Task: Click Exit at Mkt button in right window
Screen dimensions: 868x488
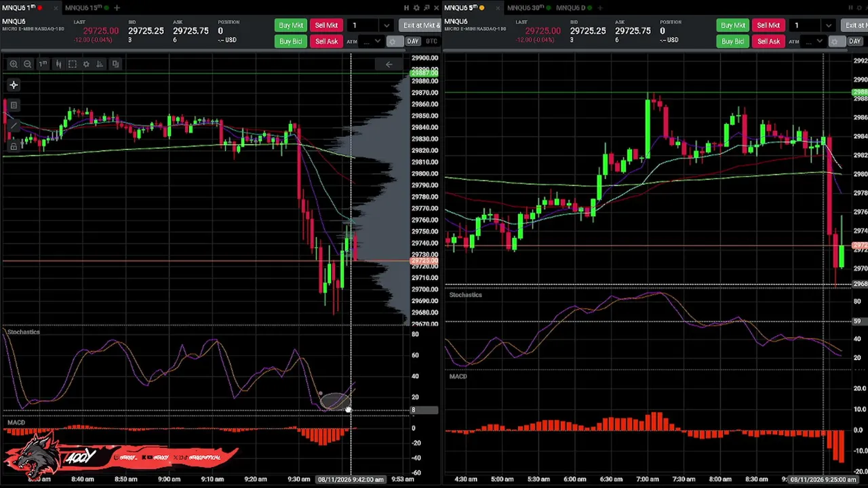Action: tap(856, 26)
